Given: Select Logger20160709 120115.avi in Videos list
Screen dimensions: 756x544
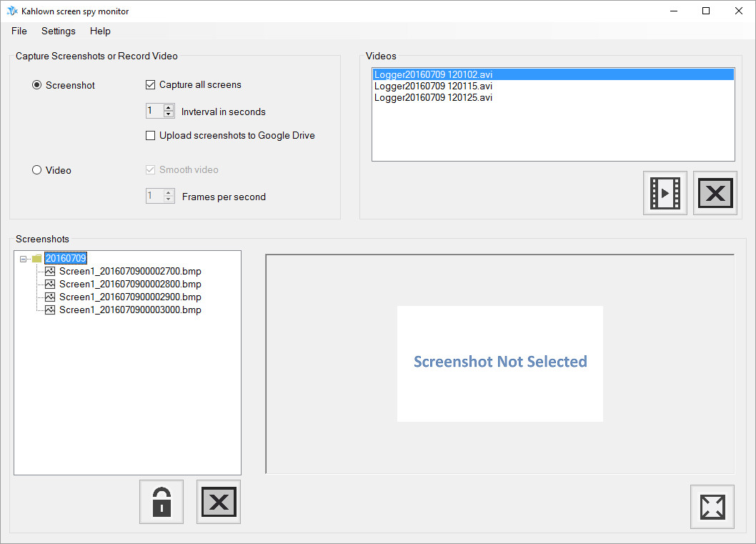Looking at the screenshot, I should pos(553,86).
